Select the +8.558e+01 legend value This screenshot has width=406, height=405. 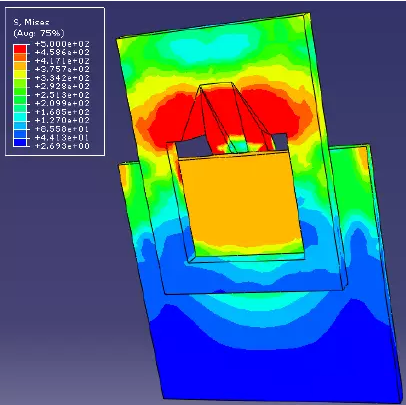[x=62, y=129]
